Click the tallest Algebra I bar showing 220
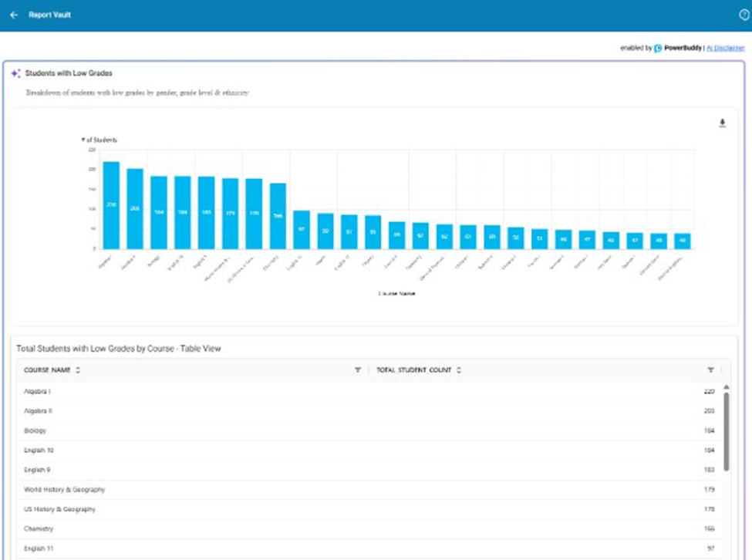752x560 pixels. coord(111,204)
